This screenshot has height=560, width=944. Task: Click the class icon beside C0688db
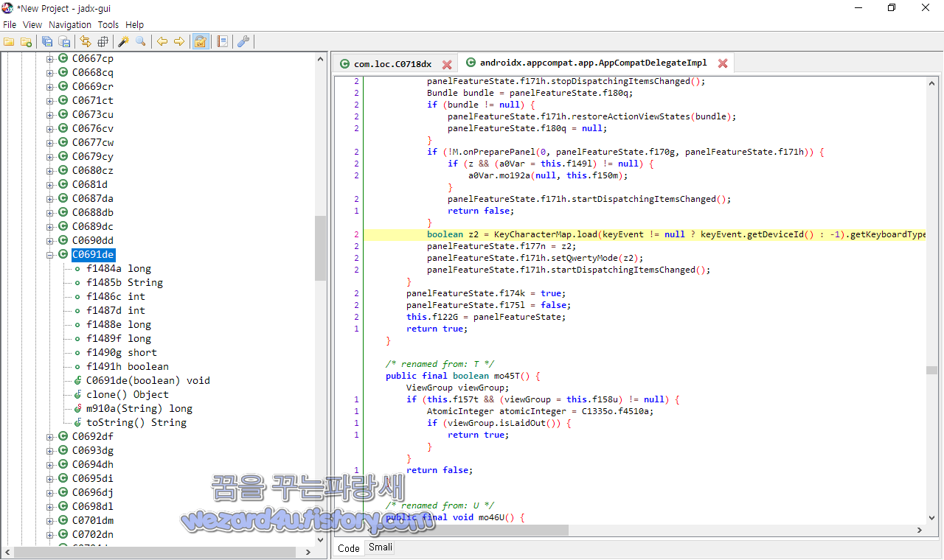[63, 212]
